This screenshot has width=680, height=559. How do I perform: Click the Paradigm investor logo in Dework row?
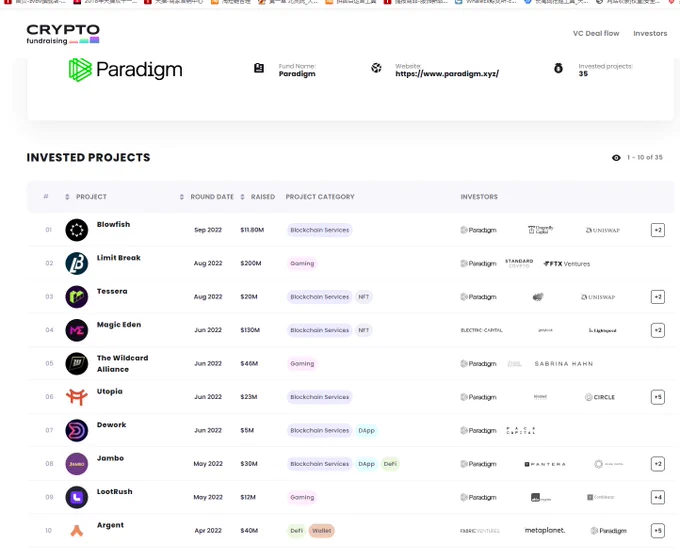pyautogui.click(x=478, y=430)
